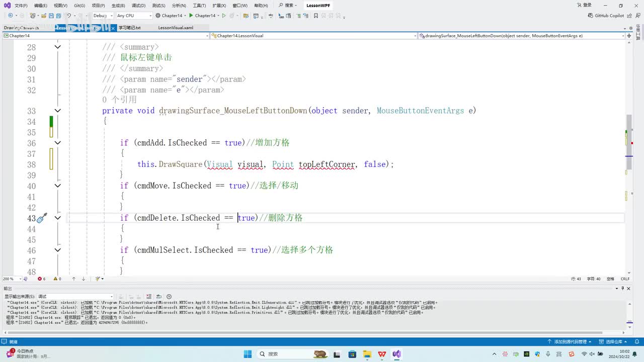644x362 pixels.
Task: Open the 工具(T) menu
Action: click(x=199, y=6)
